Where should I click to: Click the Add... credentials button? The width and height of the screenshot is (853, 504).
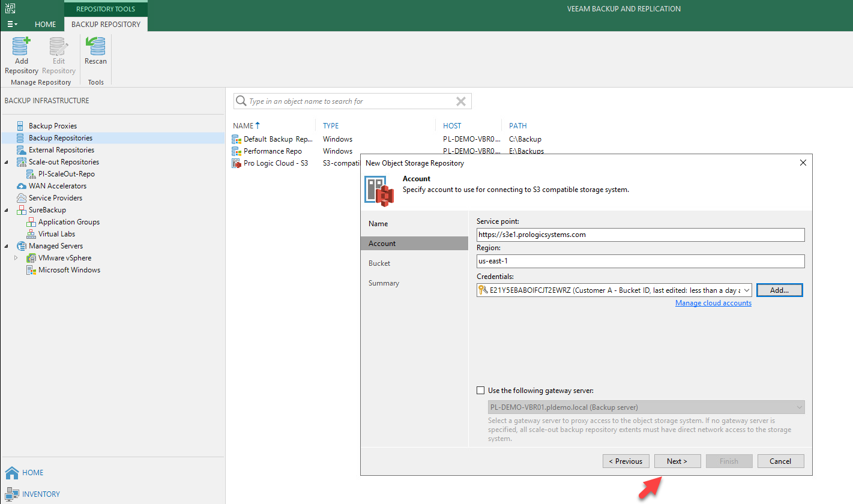click(779, 290)
